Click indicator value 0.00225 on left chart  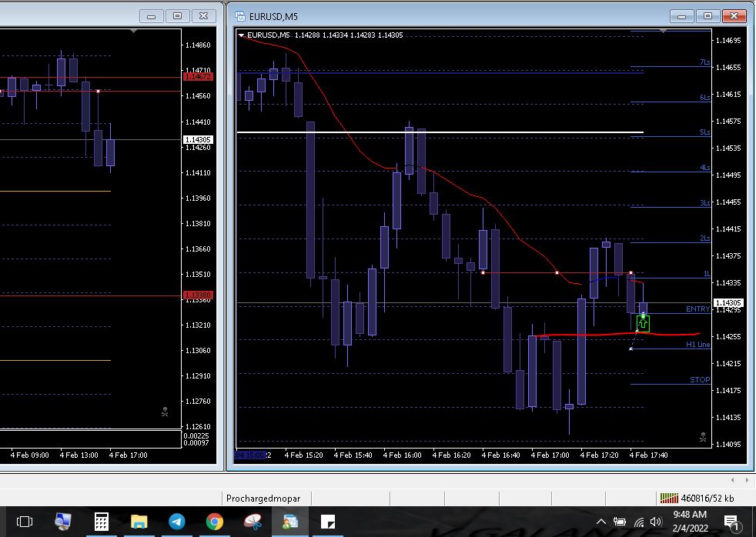[197, 436]
